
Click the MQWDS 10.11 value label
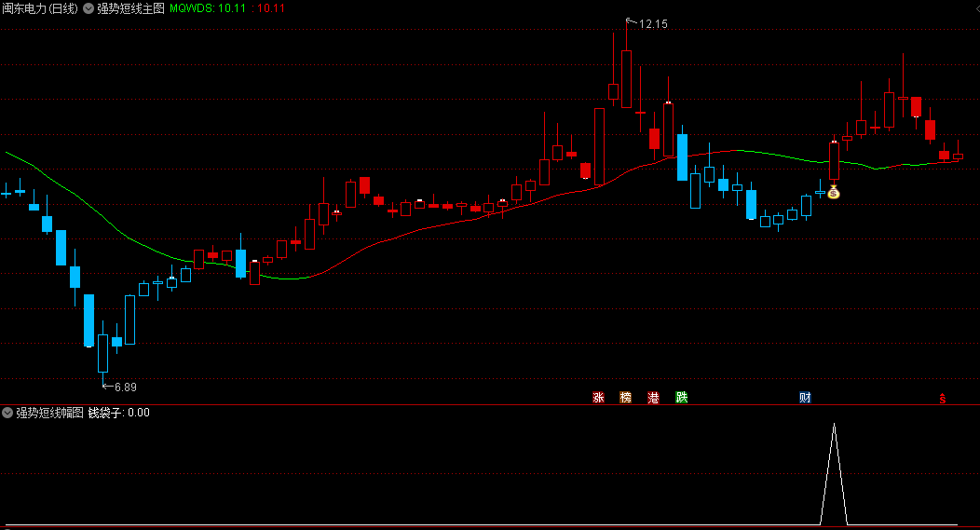[x=208, y=8]
